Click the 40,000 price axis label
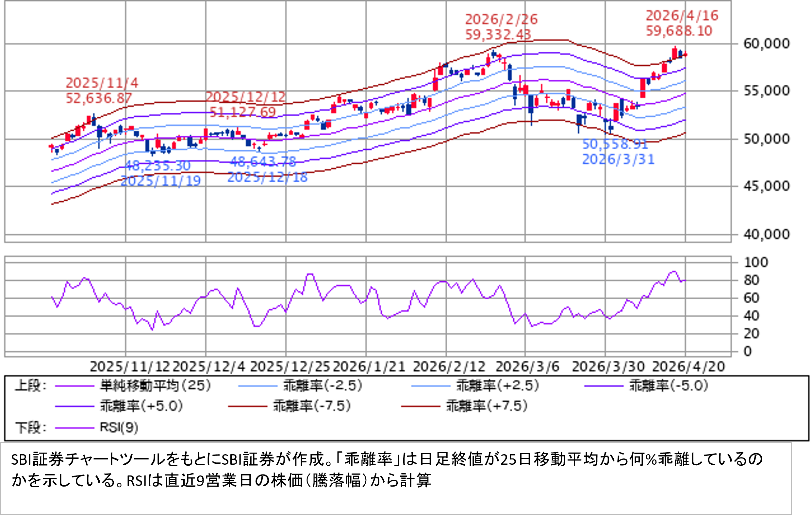 pyautogui.click(x=767, y=234)
